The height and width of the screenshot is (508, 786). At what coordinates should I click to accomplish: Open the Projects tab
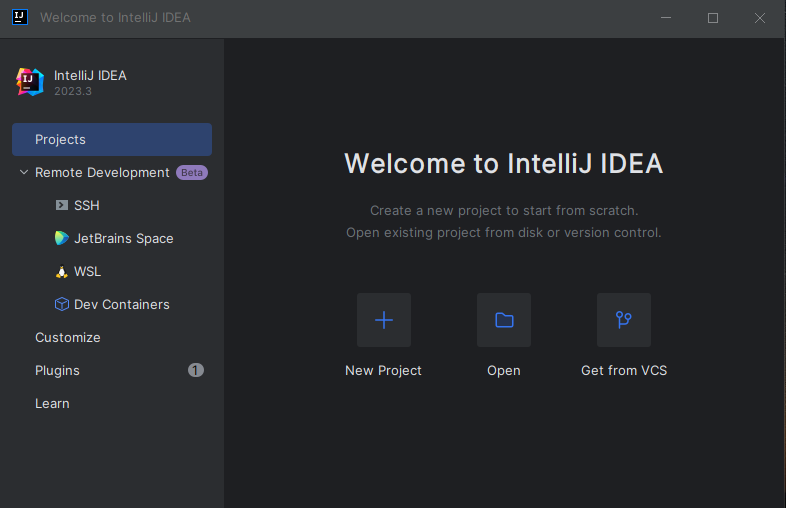(112, 139)
